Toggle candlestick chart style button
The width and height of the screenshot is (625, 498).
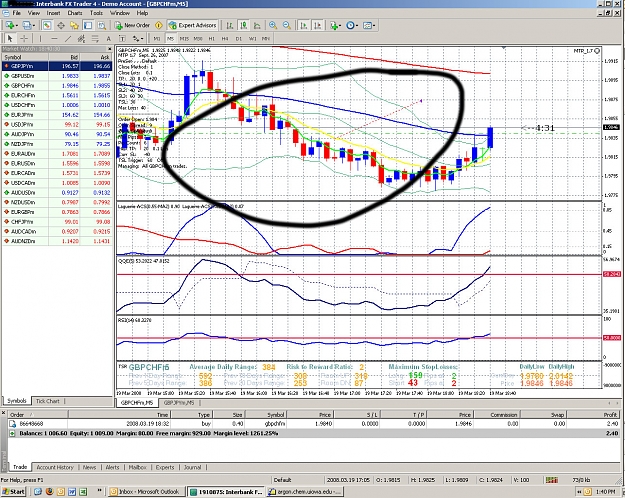coord(243,25)
